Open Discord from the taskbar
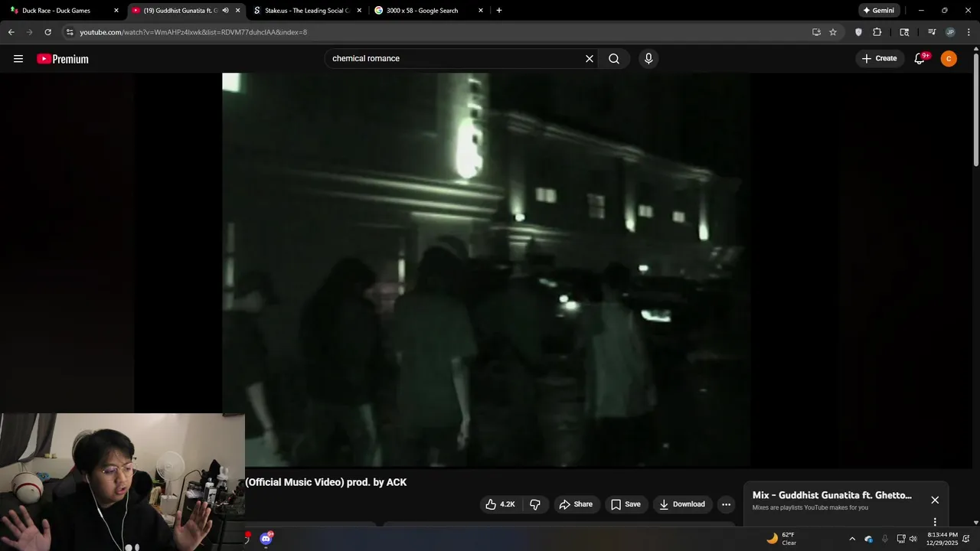Viewport: 980px width, 551px height. coord(266,539)
